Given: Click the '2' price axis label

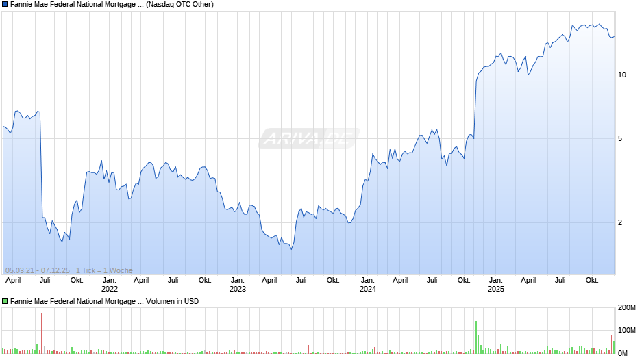Looking at the screenshot, I should pos(620,222).
